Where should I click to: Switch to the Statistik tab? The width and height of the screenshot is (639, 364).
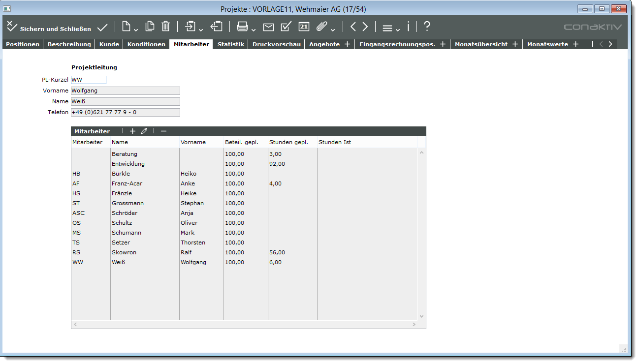coord(230,44)
